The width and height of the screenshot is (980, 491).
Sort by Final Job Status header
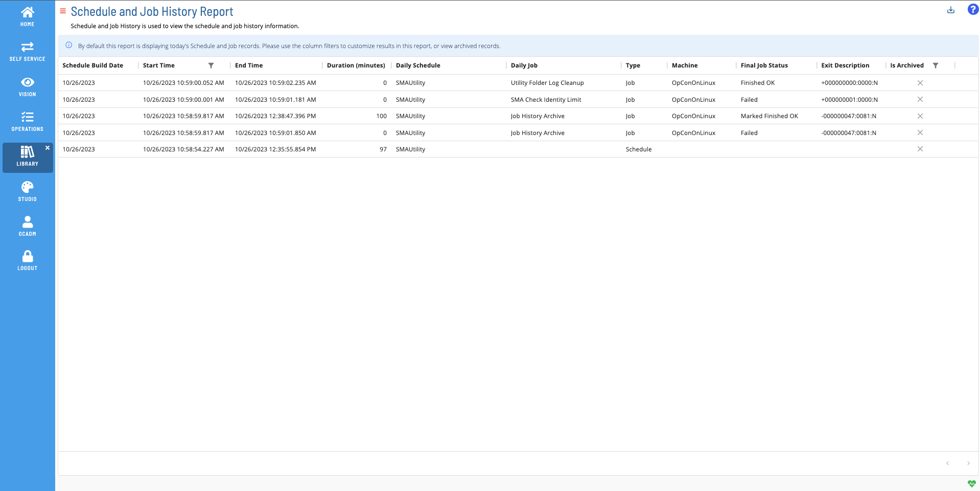click(x=764, y=65)
